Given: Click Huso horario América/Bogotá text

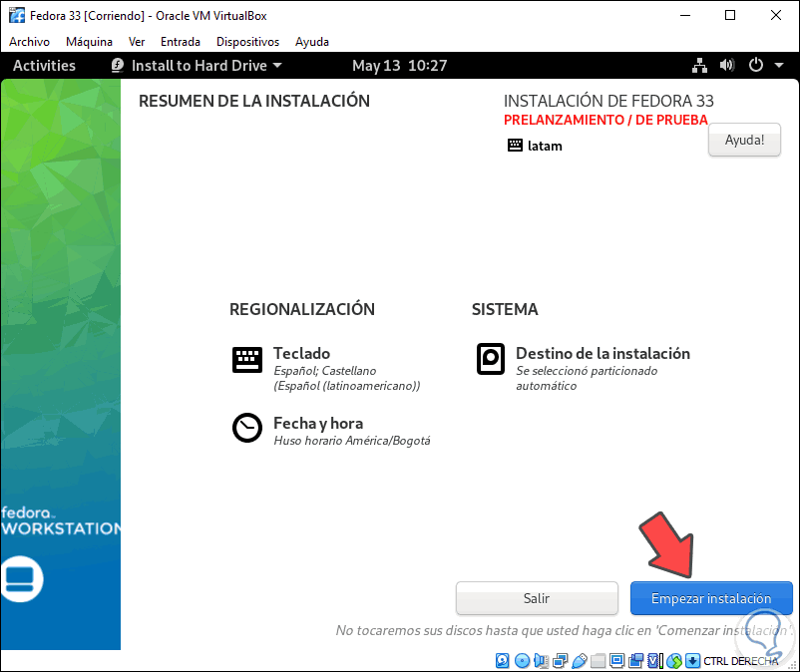Looking at the screenshot, I should [352, 441].
